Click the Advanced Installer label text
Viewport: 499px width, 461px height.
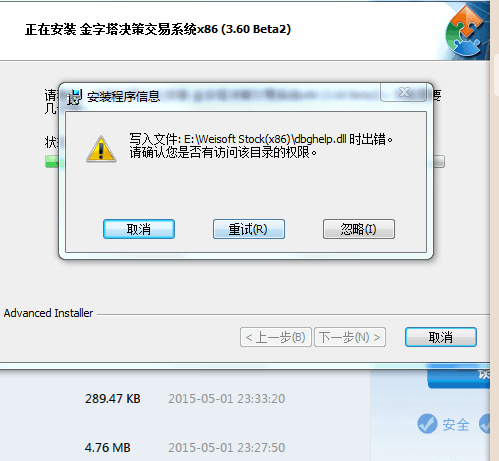(x=48, y=313)
